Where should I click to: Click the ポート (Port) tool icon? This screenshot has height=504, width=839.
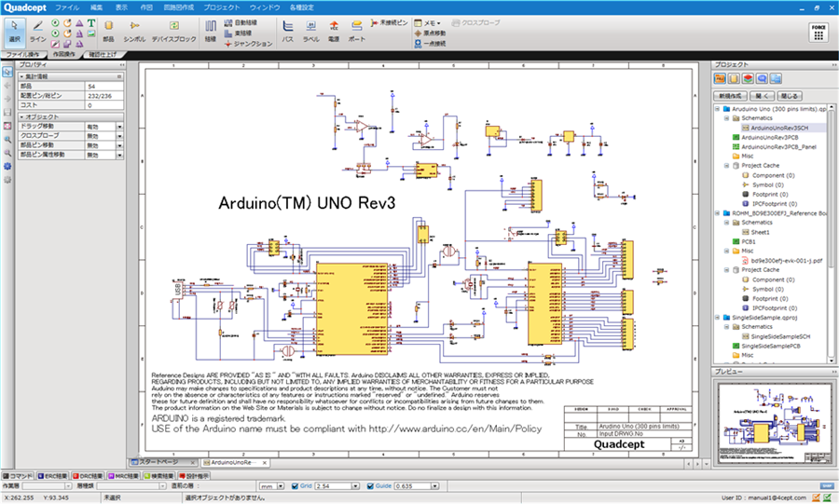tap(357, 29)
